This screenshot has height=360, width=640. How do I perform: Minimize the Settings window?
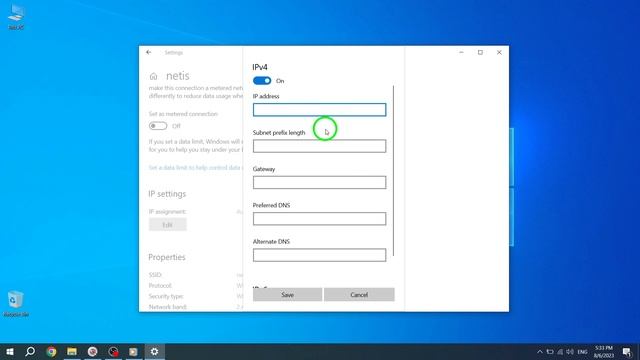tap(461, 52)
